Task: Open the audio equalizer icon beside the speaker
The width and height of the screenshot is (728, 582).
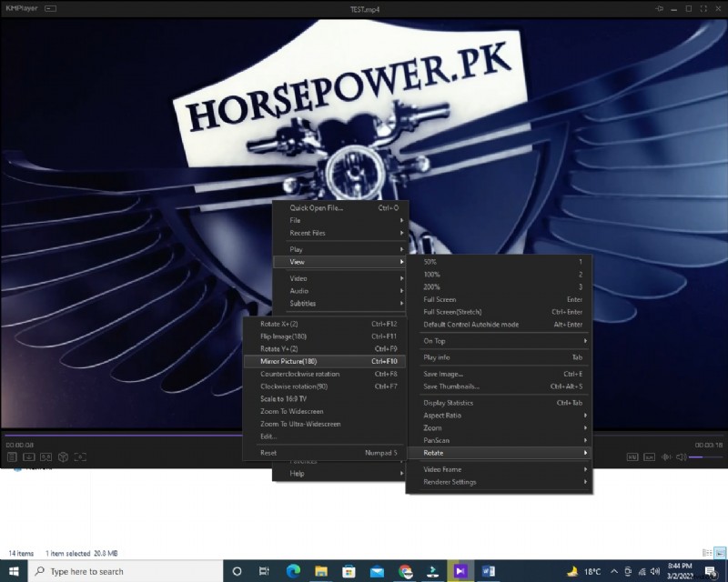Action: 666,457
